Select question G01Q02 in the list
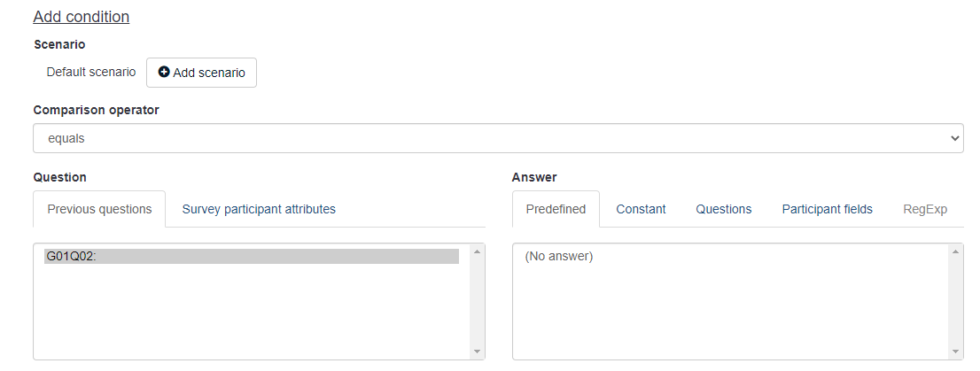This screenshot has width=980, height=371. 252,257
